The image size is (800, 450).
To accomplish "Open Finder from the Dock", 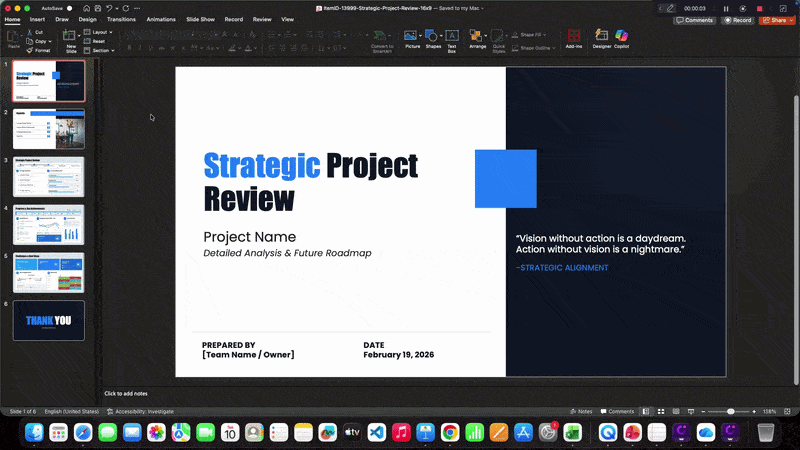I will pyautogui.click(x=34, y=433).
